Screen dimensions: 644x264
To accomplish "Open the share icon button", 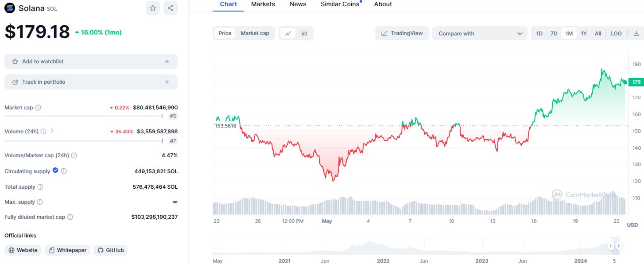I will point(171,8).
